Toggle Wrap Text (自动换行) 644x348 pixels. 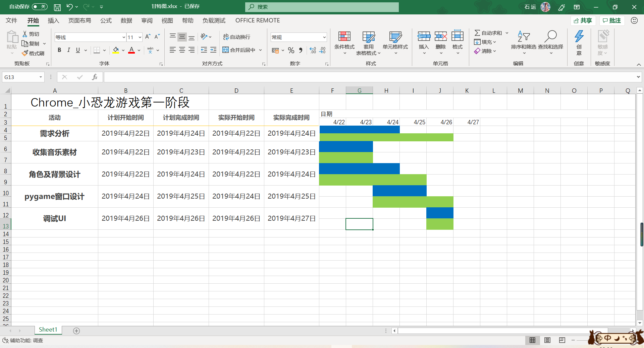(x=237, y=37)
